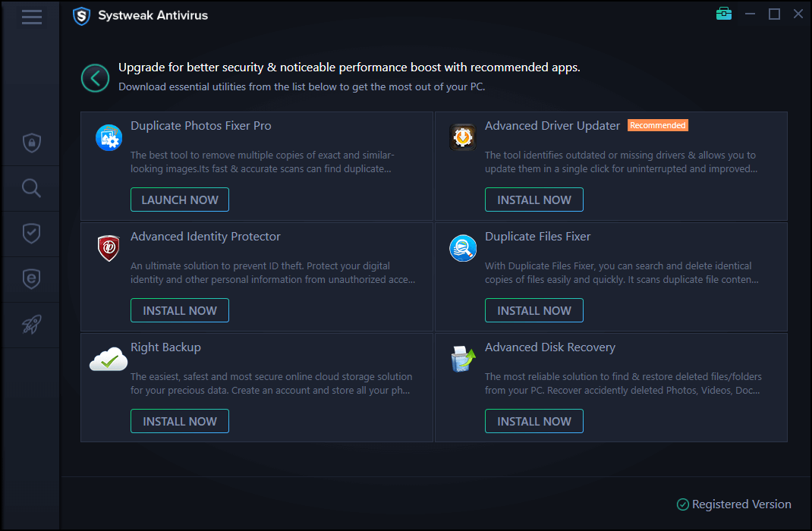Launch Duplicate Photos Fixer Pro

180,200
